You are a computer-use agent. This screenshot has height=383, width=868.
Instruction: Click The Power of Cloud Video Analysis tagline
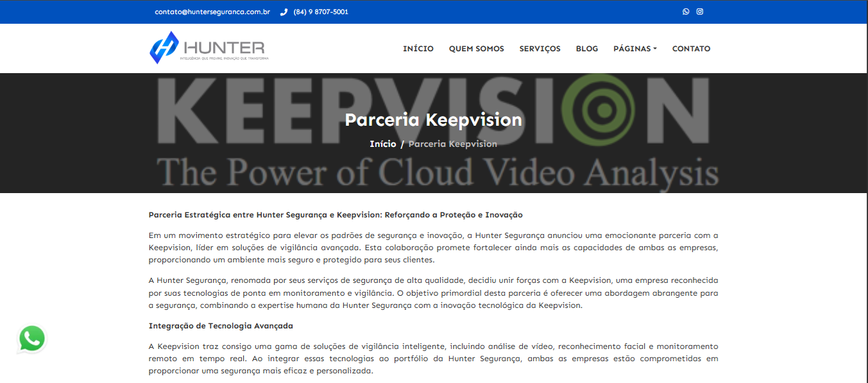(438, 173)
